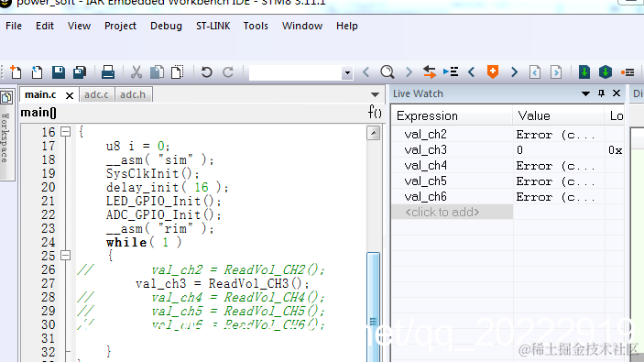
Task: Click the New Document toolbar icon
Action: coord(16,72)
